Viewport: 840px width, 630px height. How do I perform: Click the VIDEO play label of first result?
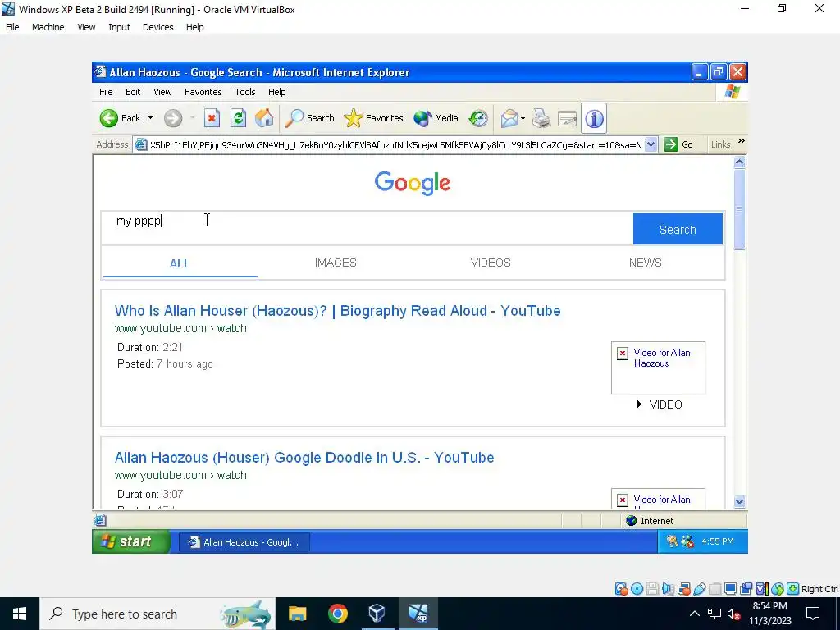[x=659, y=404]
